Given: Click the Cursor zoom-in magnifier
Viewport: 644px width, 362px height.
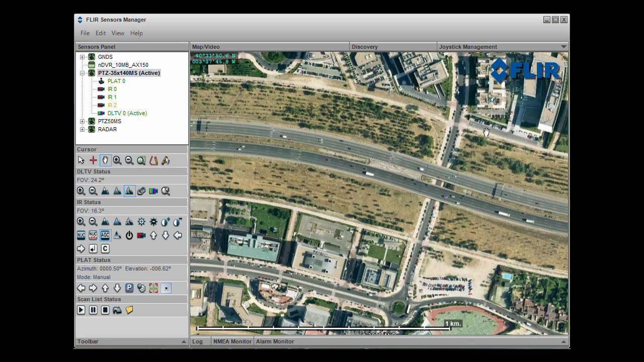Looking at the screenshot, I should pos(117,160).
